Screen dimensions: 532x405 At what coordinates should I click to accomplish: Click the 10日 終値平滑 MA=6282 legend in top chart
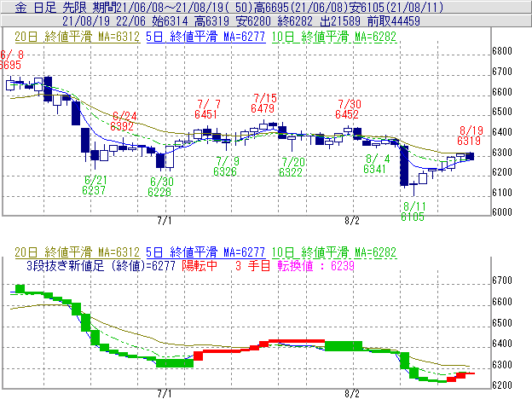point(334,37)
